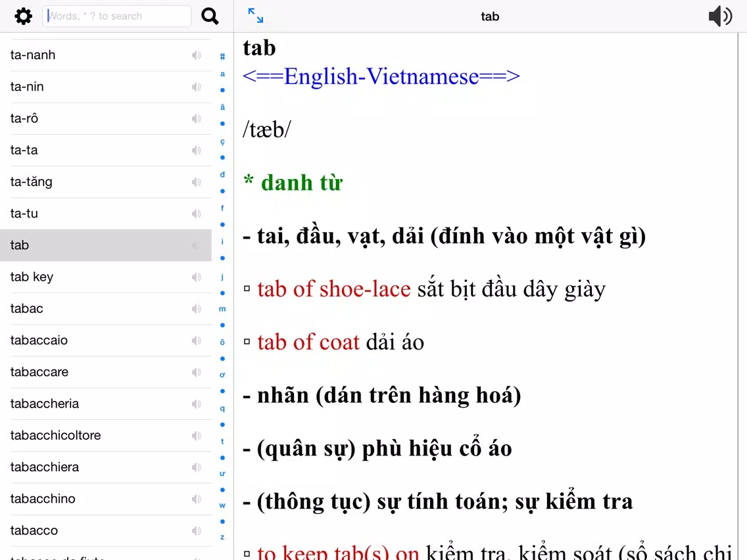Jump to letter f in index bar
The width and height of the screenshot is (747, 560).
pyautogui.click(x=222, y=208)
